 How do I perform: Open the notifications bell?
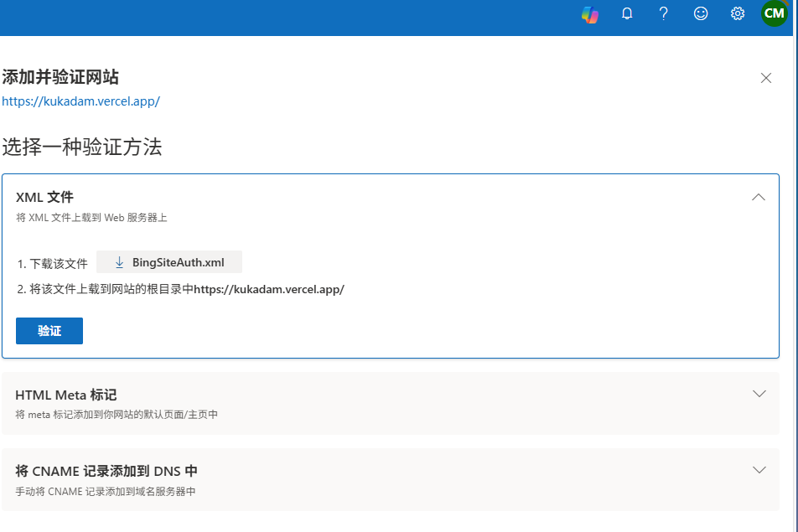point(627,13)
